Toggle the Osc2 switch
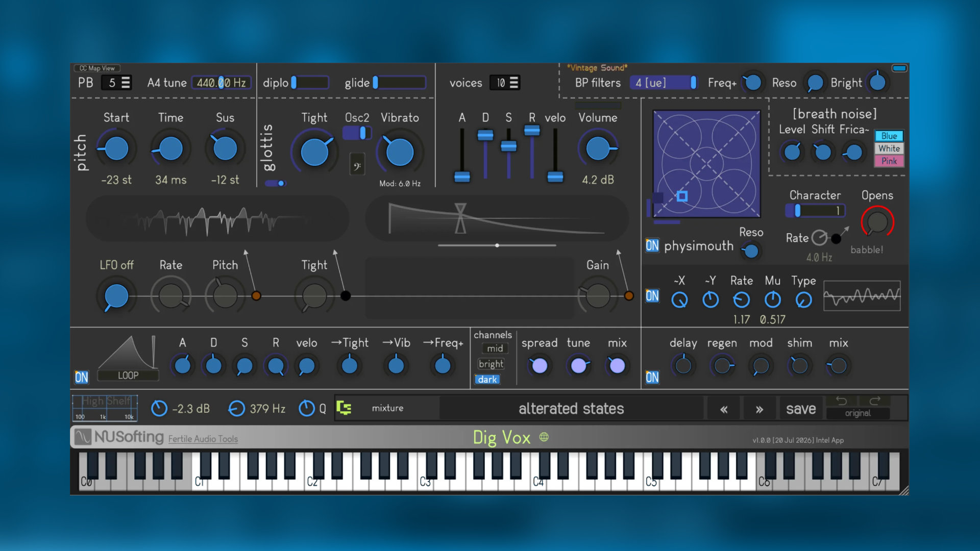The width and height of the screenshot is (980, 551). [x=356, y=133]
